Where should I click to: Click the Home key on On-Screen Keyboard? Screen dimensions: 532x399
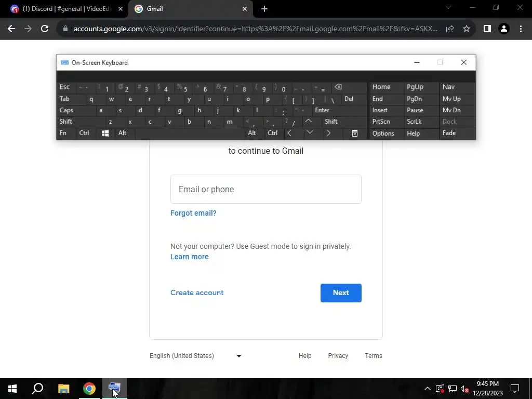pyautogui.click(x=387, y=87)
